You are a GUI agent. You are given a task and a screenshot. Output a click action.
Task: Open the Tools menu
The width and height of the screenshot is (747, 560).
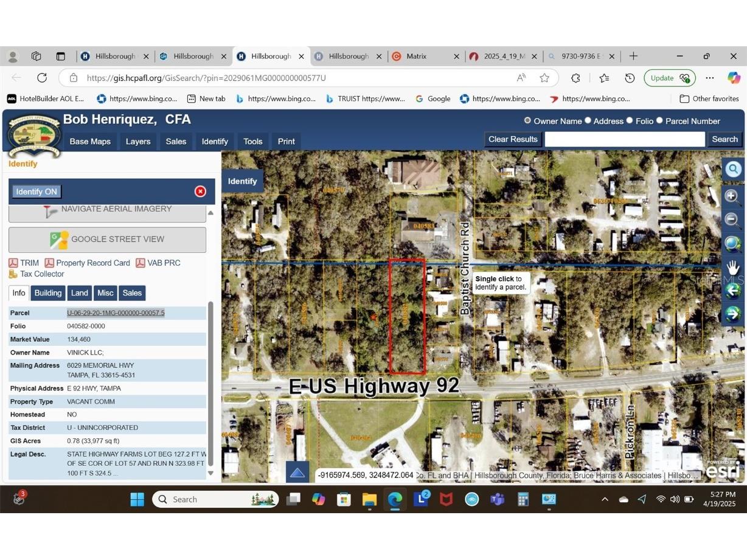point(252,142)
